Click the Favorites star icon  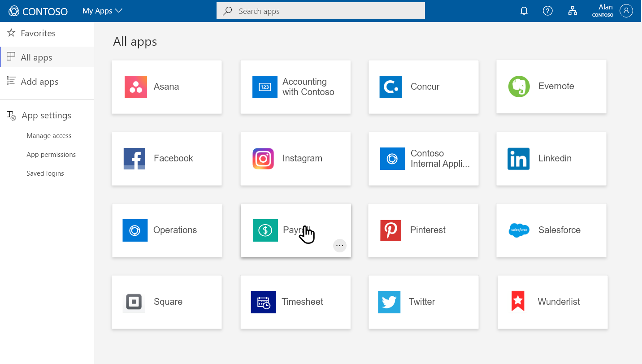[11, 33]
